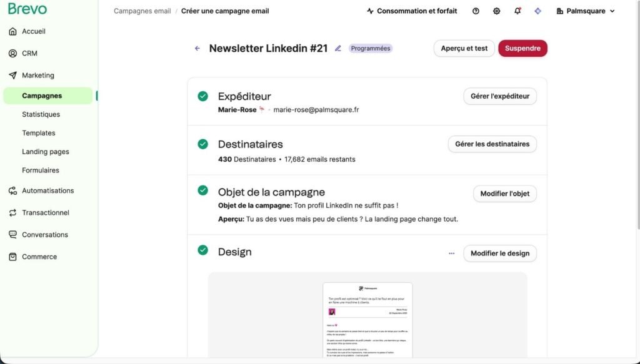Open the help question mark icon
The height and width of the screenshot is (364, 640).
click(476, 11)
